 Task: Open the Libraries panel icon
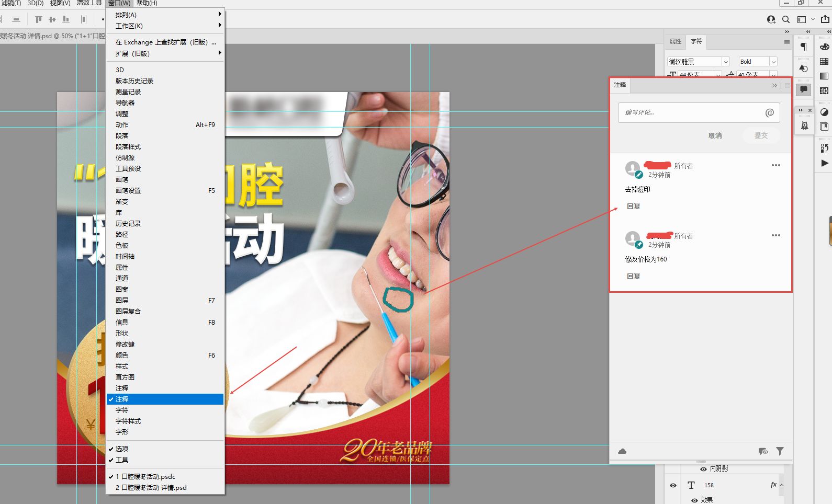coord(824,127)
